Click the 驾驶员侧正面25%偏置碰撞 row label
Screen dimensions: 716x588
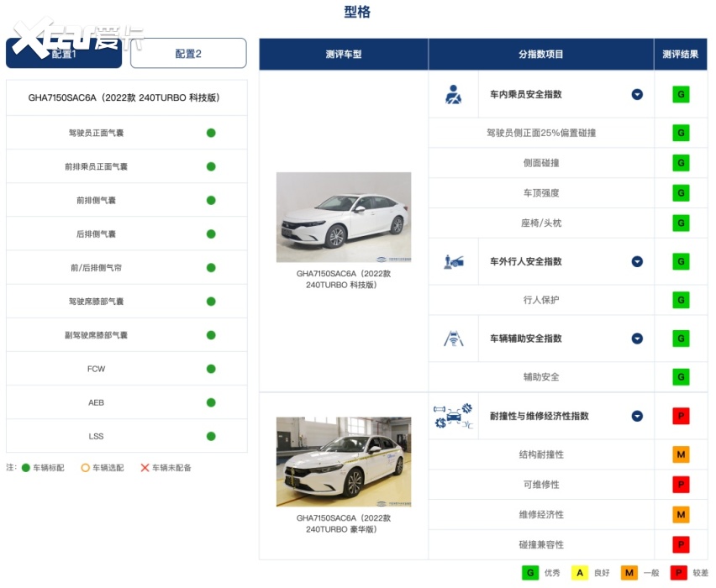click(x=541, y=133)
